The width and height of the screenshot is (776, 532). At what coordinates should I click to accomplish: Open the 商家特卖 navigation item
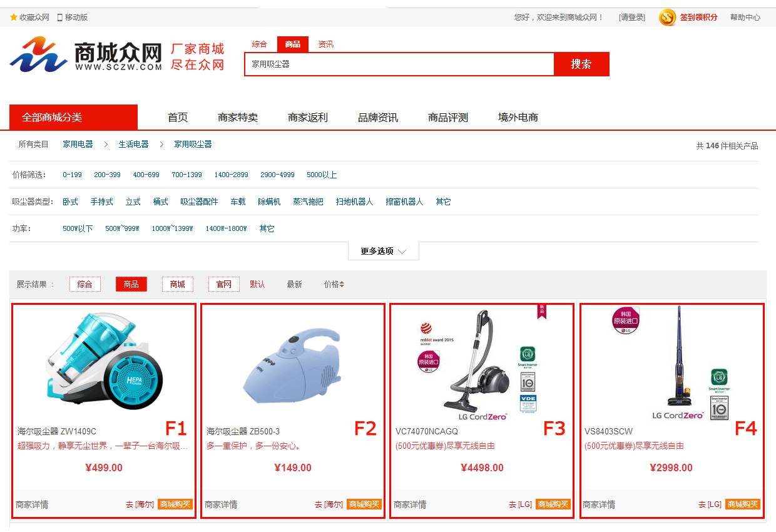238,117
